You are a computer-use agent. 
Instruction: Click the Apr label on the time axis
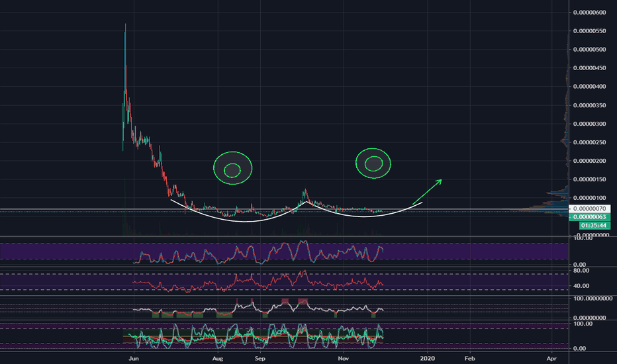(x=551, y=359)
